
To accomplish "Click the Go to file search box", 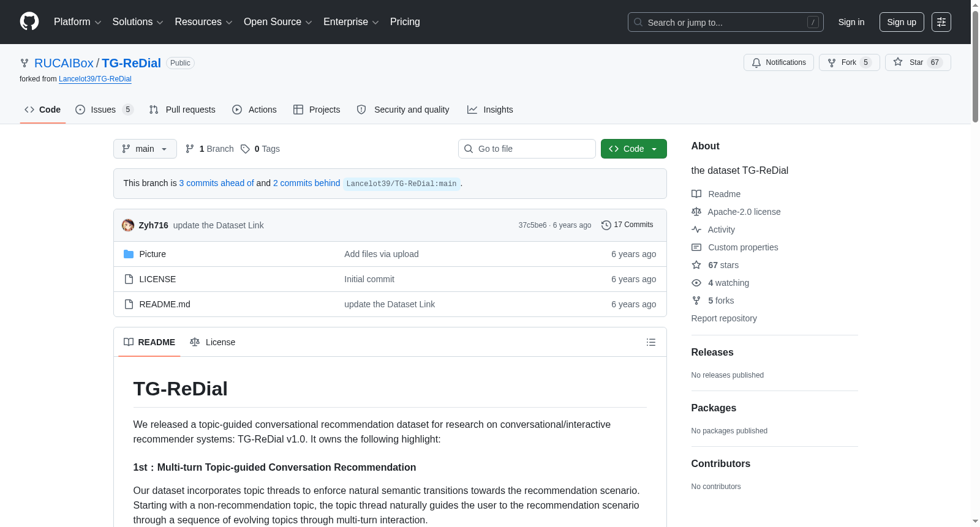I will pyautogui.click(x=527, y=149).
